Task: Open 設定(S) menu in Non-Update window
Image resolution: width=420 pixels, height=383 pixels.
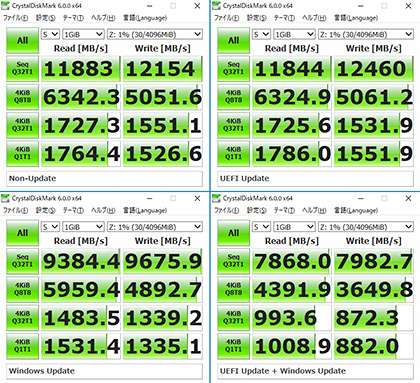Action: pos(46,18)
